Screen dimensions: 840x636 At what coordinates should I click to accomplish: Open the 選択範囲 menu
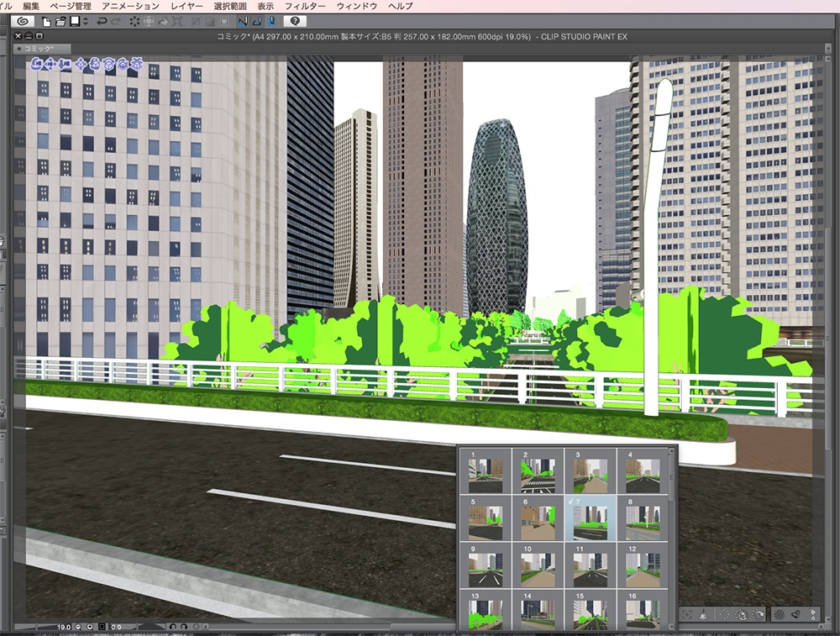click(x=230, y=7)
